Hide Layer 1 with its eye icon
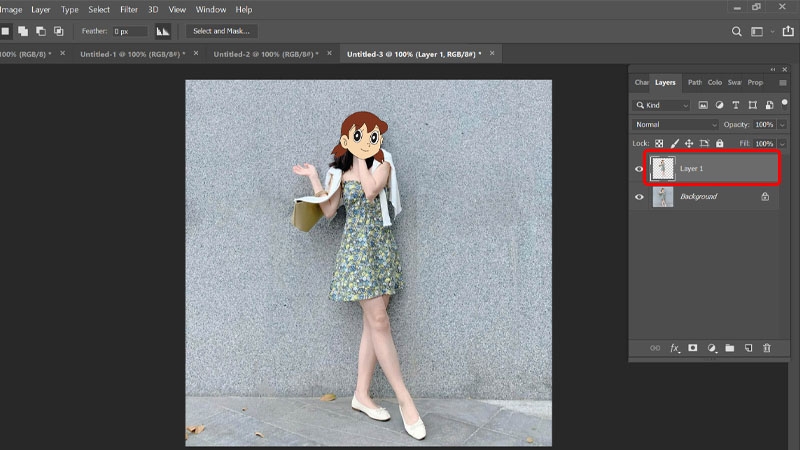800x450 pixels. [639, 169]
